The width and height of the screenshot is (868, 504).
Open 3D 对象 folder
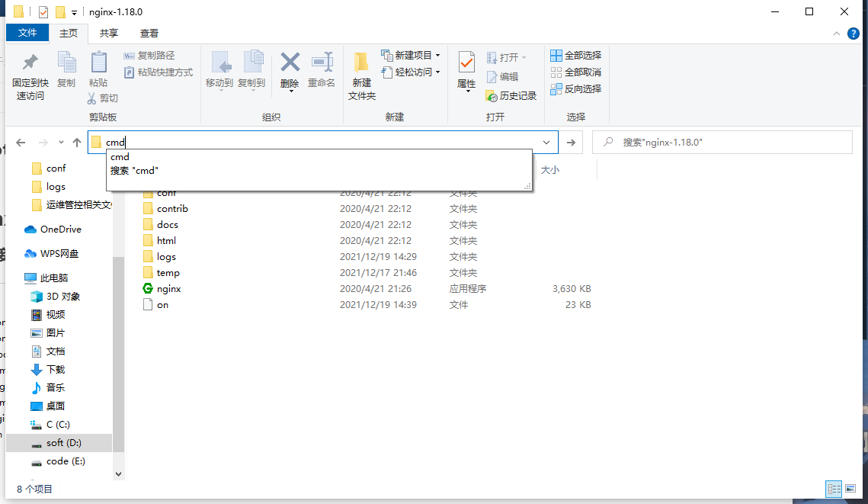point(63,297)
